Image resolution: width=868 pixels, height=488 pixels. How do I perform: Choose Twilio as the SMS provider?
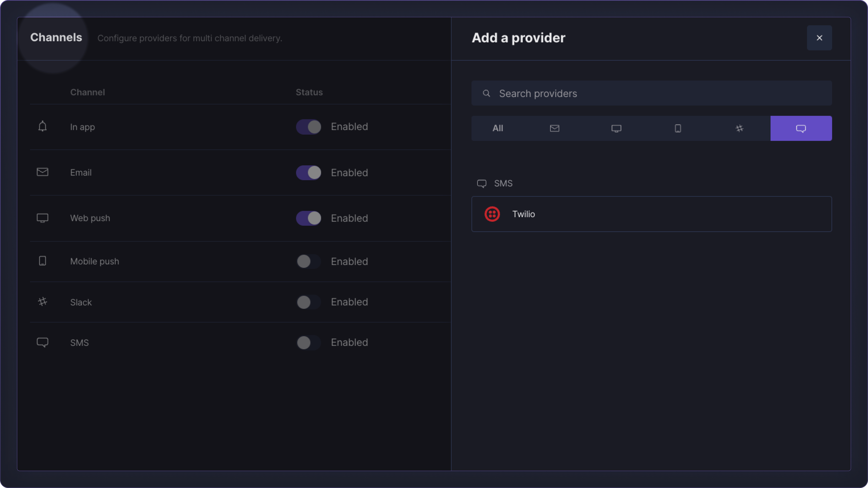tap(651, 214)
